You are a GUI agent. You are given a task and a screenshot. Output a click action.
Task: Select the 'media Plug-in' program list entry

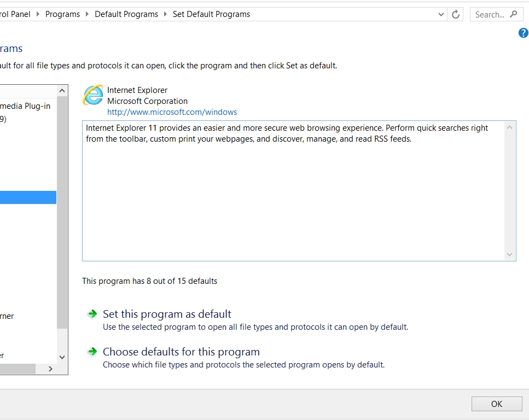point(25,106)
